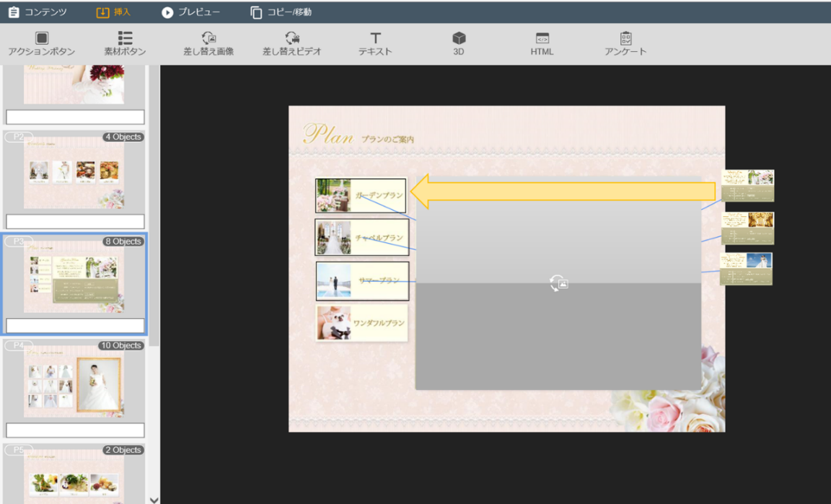This screenshot has height=504, width=831.
Task: Start the プレビュー playback
Action: [x=191, y=12]
